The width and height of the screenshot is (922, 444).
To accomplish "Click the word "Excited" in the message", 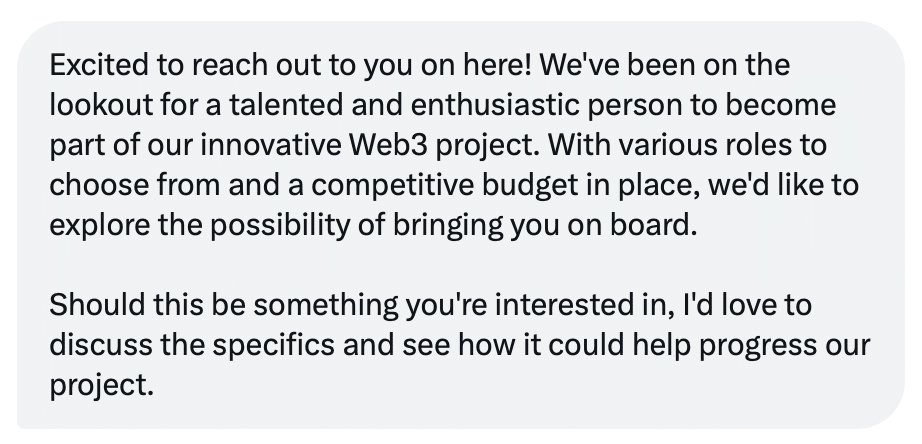I will [99, 65].
